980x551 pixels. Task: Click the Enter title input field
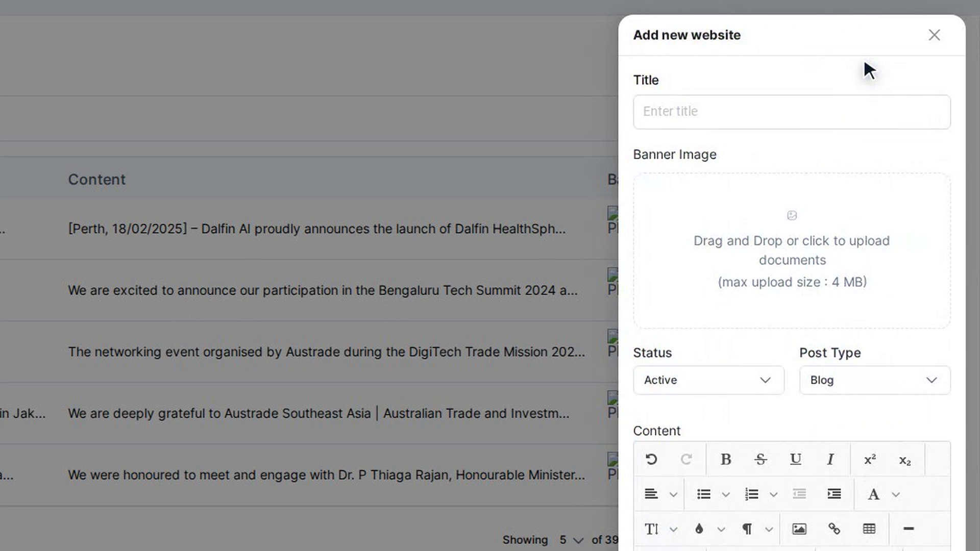tap(792, 112)
